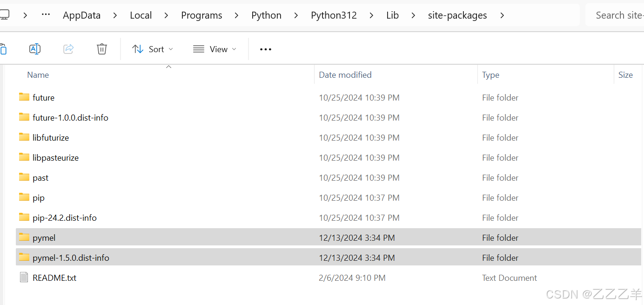Go to AppData breadcrumb folder
Screen dimensions: 644x305
coord(81,15)
